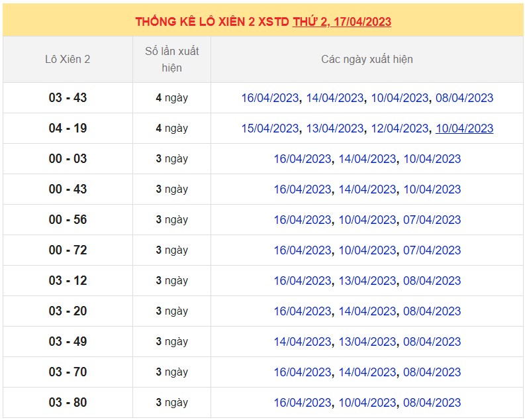Click the "Các ngày xuất hiện" column header
The width and height of the screenshot is (525, 420).
click(367, 59)
